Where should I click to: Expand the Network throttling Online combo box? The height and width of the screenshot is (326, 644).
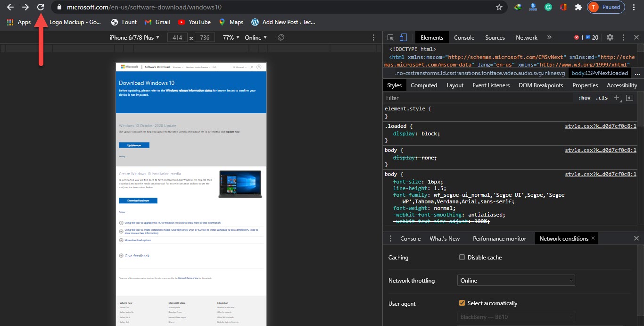pyautogui.click(x=516, y=280)
